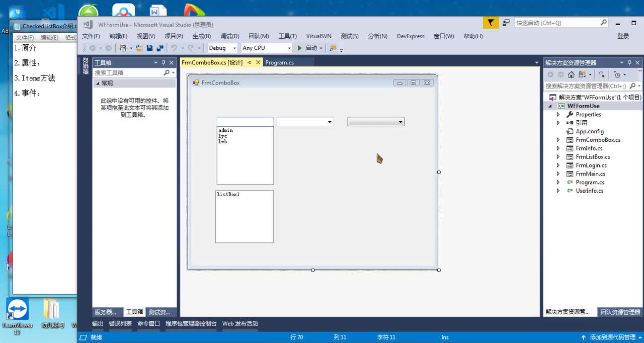Click the pin icon of Solution Explorer

click(630, 63)
